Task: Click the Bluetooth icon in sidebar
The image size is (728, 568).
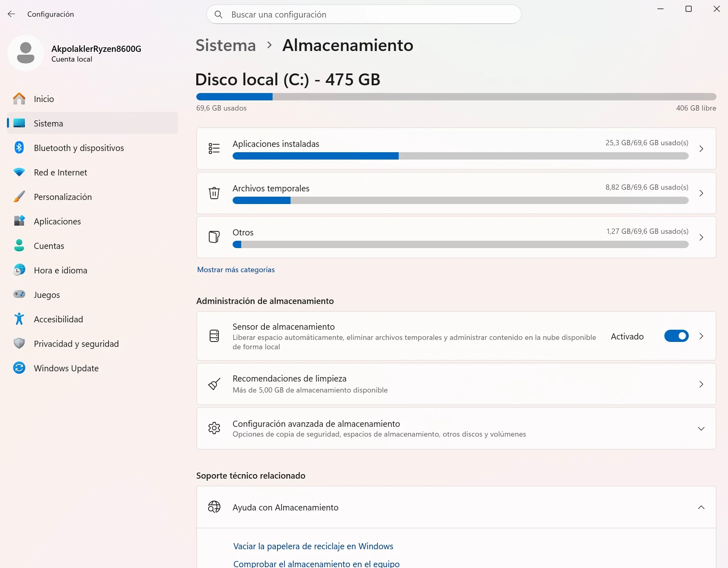Action: click(x=19, y=148)
